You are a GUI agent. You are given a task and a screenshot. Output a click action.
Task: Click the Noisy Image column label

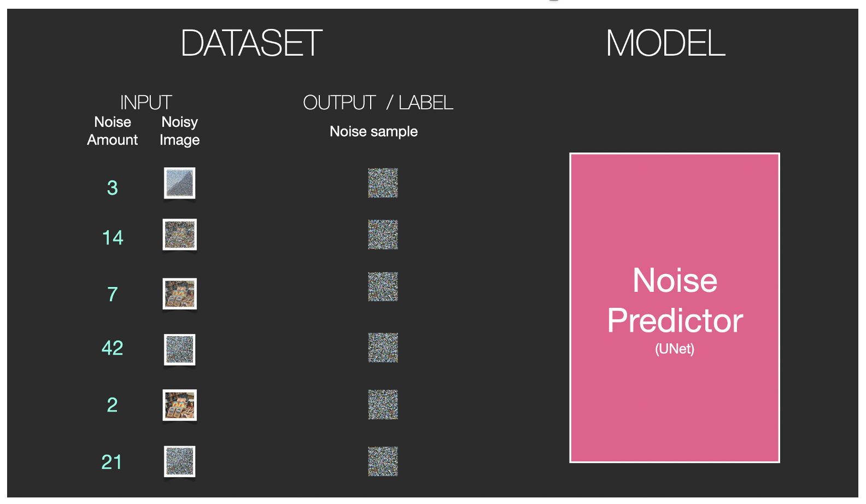coord(179,131)
